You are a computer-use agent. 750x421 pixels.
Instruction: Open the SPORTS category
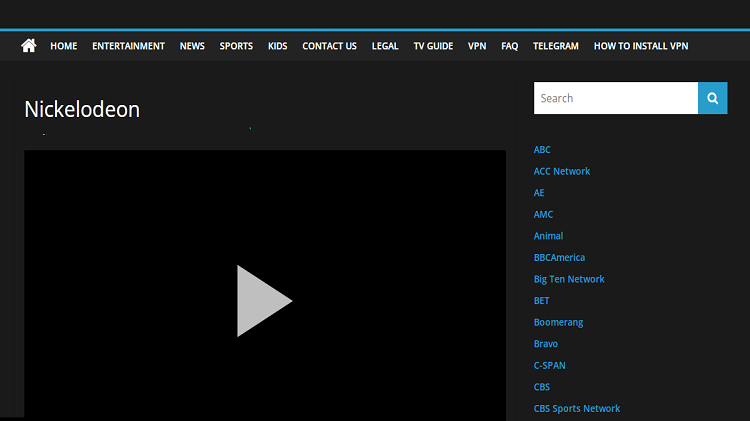pos(236,46)
